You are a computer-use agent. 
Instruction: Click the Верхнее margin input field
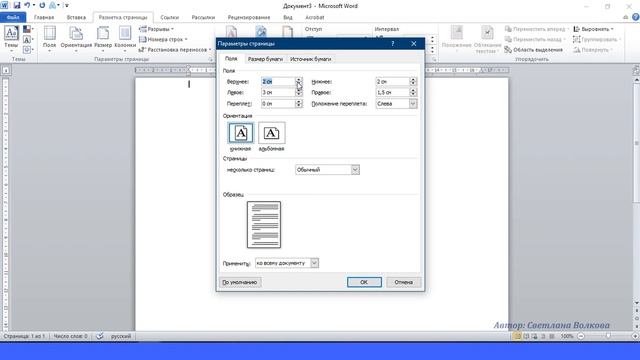[x=278, y=82]
